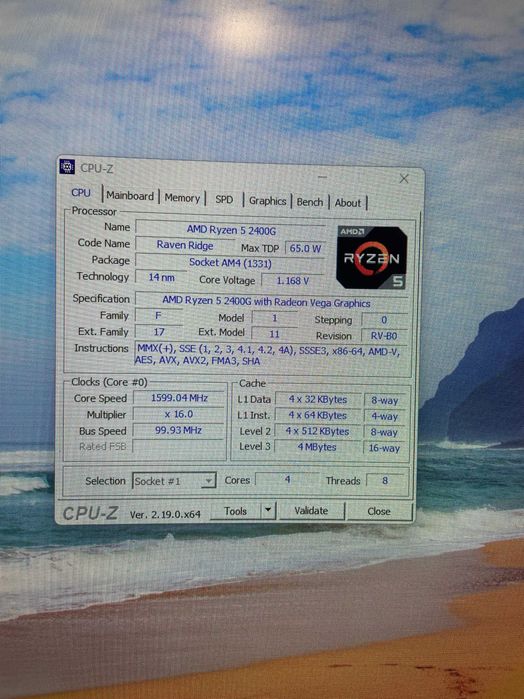Click the version text Ver. 2.19.0.x64
The height and width of the screenshot is (699, 524).
(x=165, y=514)
